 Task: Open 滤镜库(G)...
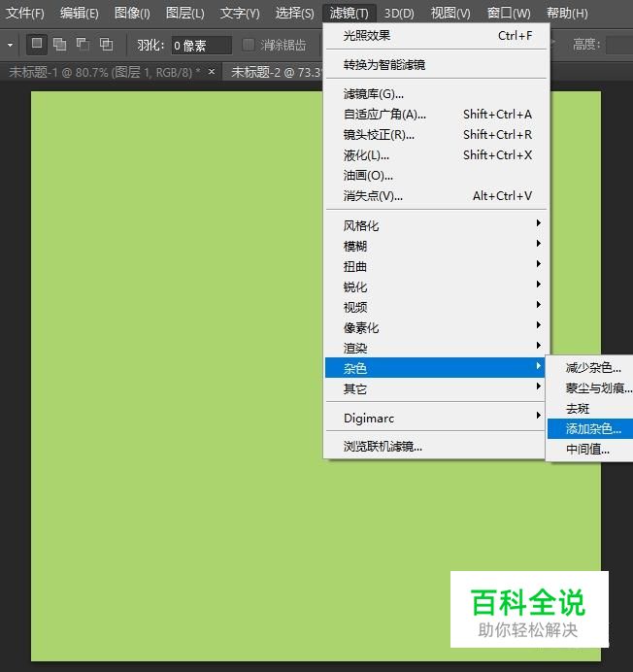pyautogui.click(x=435, y=94)
